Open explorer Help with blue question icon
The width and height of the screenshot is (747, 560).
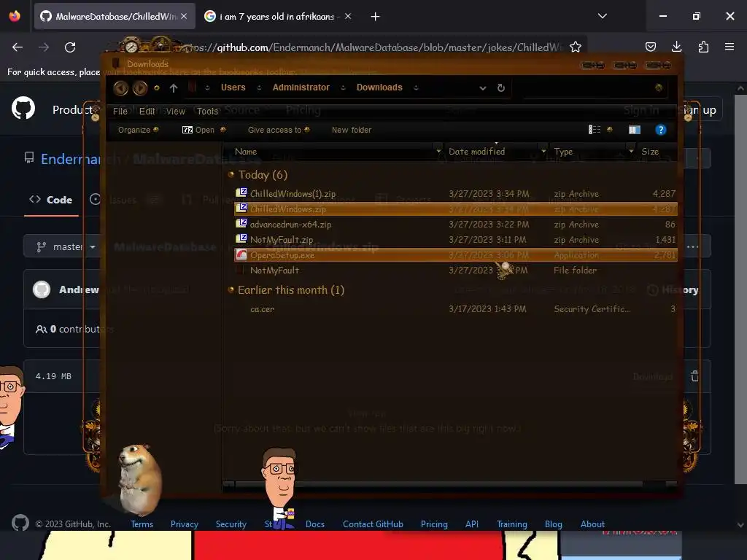pyautogui.click(x=660, y=130)
